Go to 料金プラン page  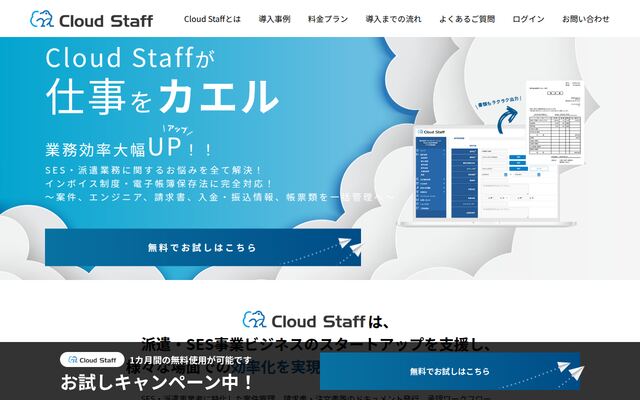point(328,19)
